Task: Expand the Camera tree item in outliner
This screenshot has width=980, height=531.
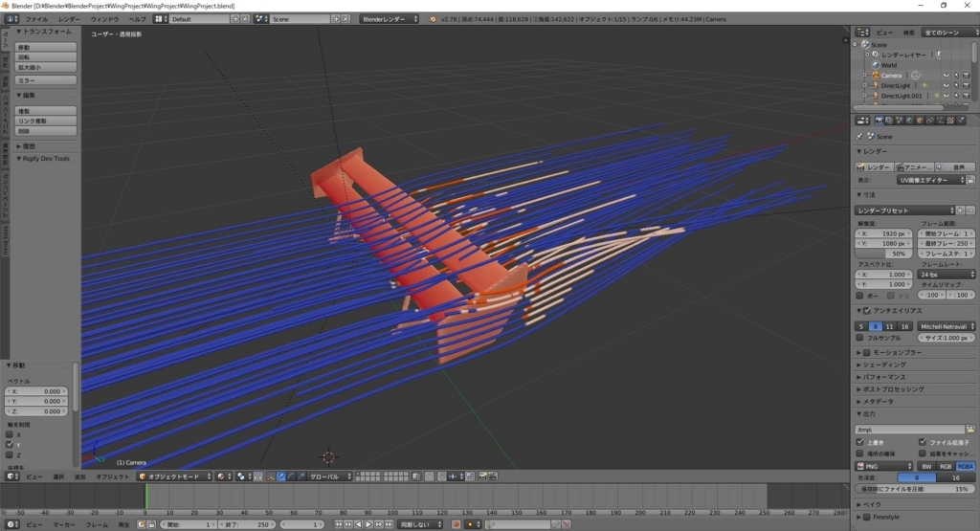Action: (865, 75)
